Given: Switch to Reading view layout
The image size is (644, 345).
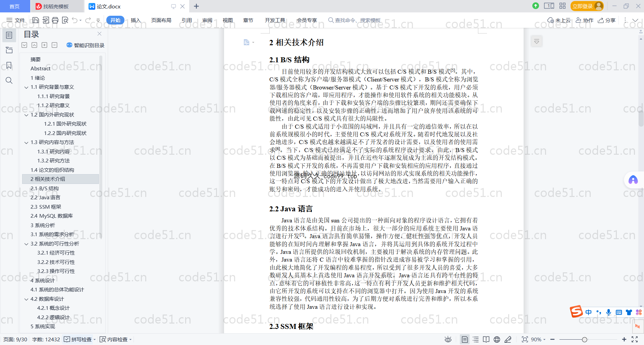Looking at the screenshot, I should [x=486, y=339].
